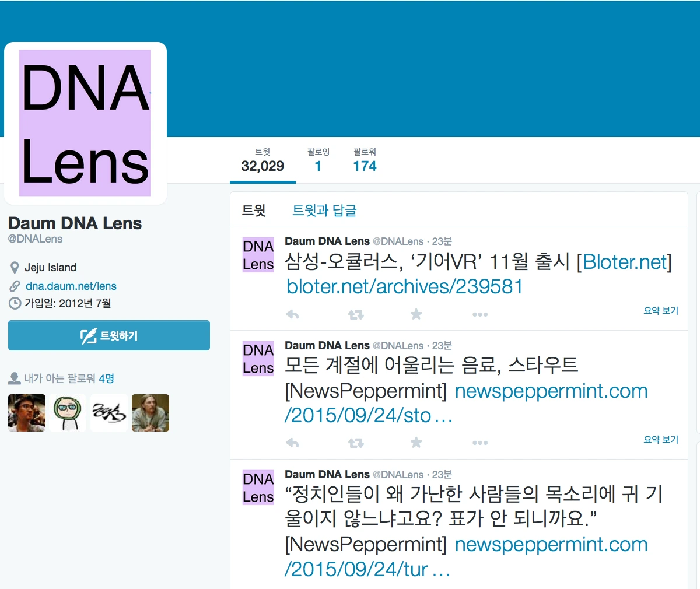Screen dimensions: 700x589
Task: Select the 트윗 timeline tab
Action: (254, 211)
